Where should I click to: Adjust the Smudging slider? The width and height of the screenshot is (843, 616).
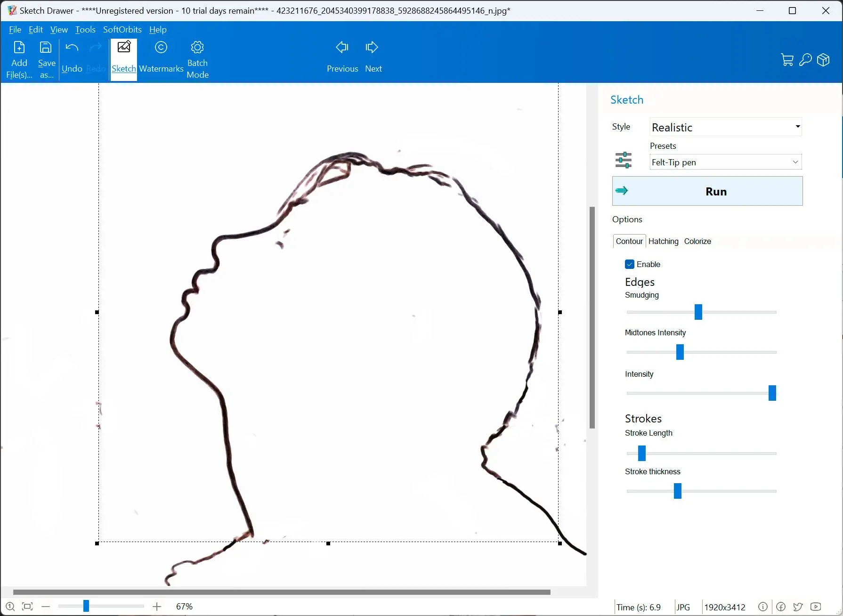coord(698,312)
